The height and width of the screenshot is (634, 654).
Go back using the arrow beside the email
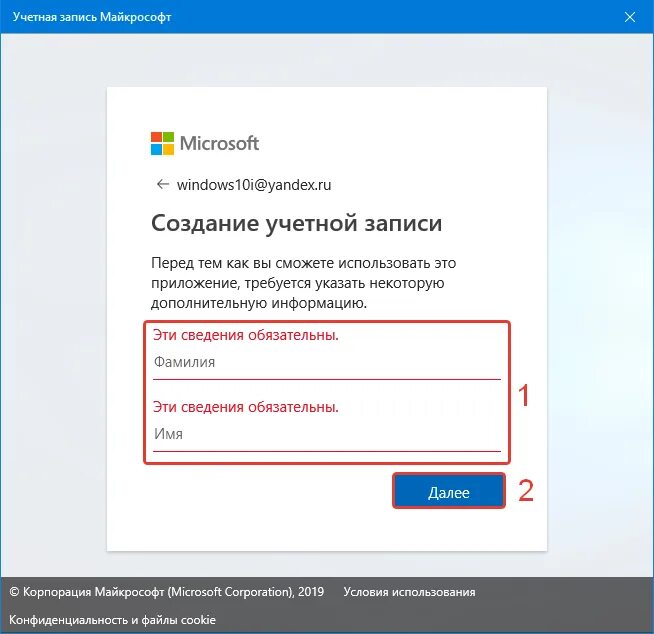coord(162,184)
